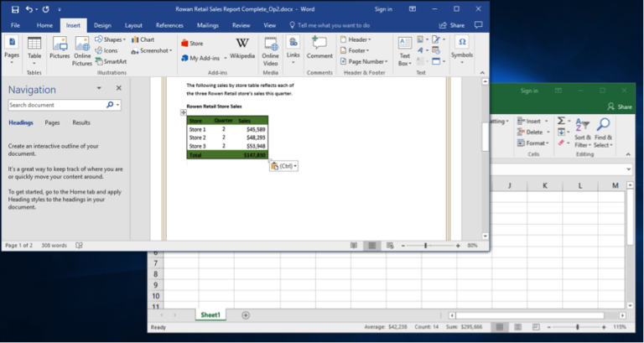This screenshot has width=644, height=343.
Task: Select Sheet1 tab in Excel
Action: click(210, 315)
